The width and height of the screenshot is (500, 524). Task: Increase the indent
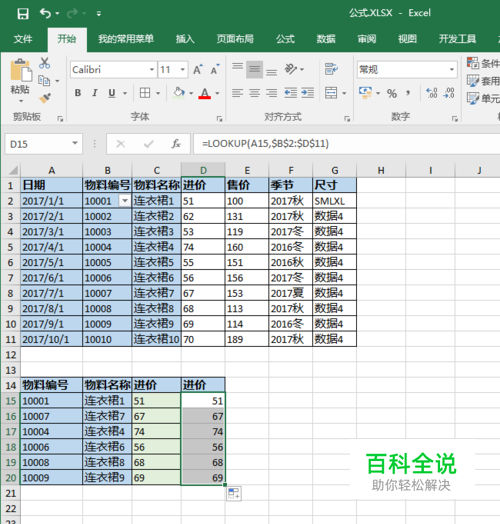tap(307, 93)
